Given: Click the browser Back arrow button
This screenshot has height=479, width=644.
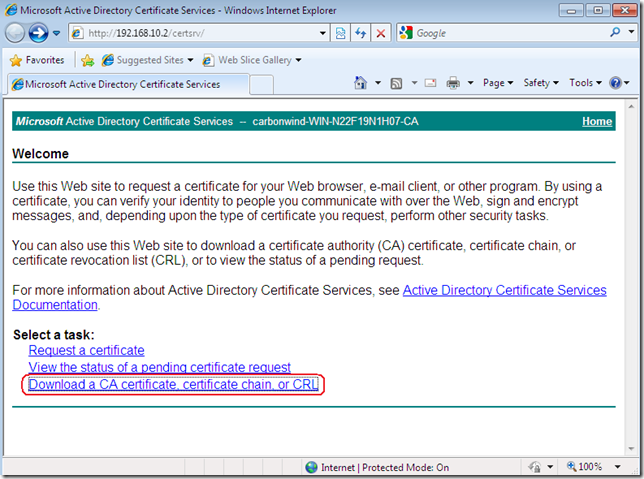Looking at the screenshot, I should click(x=15, y=33).
